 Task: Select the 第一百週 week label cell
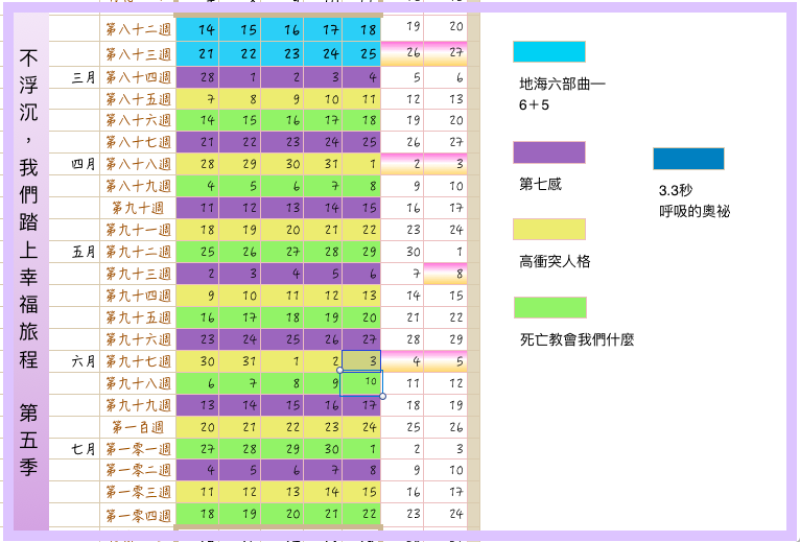pyautogui.click(x=138, y=427)
